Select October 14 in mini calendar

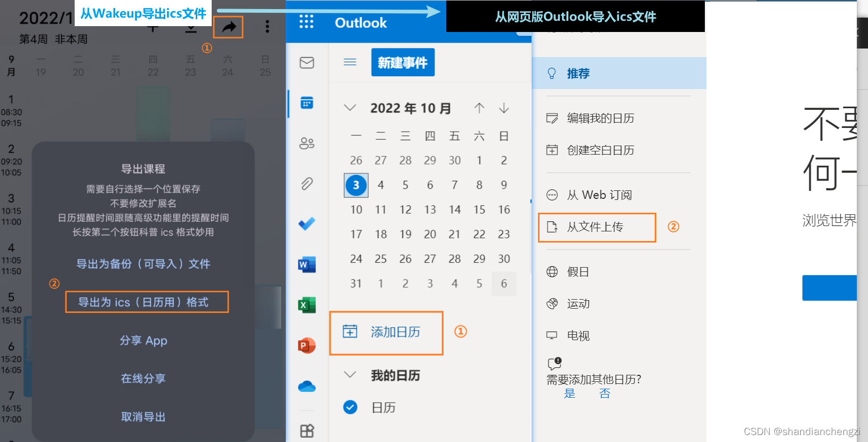click(x=455, y=210)
